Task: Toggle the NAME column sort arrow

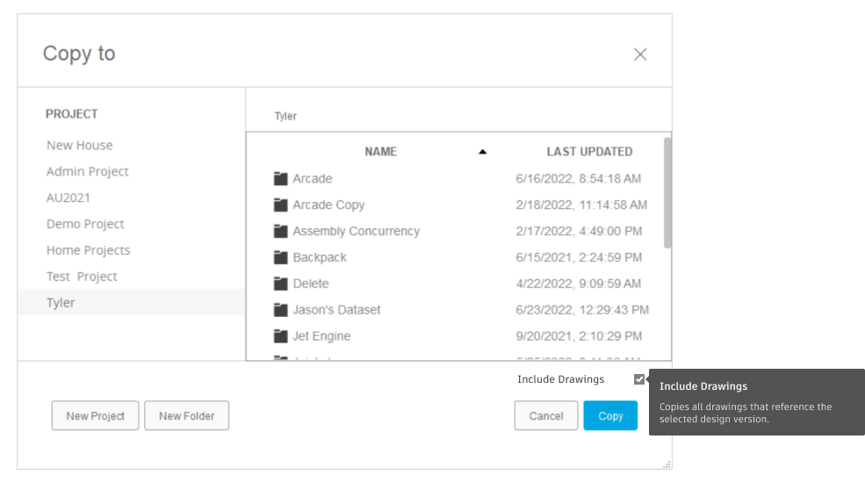Action: tap(482, 152)
